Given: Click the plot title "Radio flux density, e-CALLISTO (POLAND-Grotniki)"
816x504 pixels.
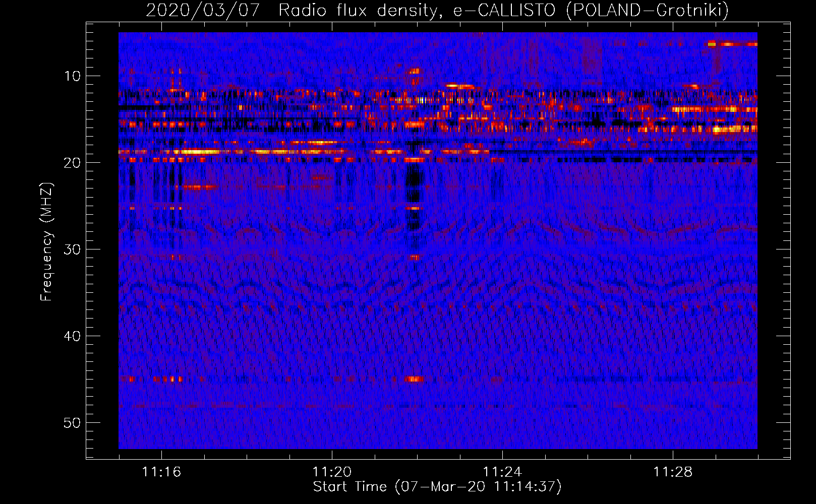Looking at the screenshot, I should coord(503,10).
